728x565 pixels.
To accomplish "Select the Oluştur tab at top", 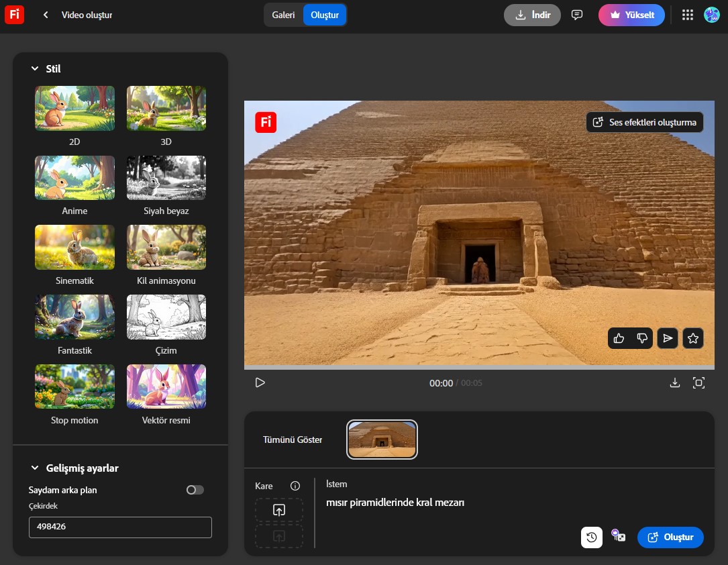I will 325,15.
